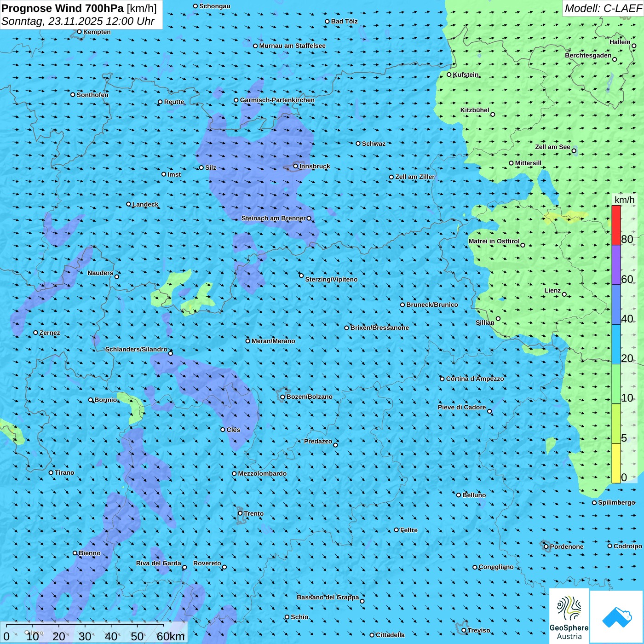
Task: Click the Bozen/Bolzano city marker
Action: [x=282, y=397]
